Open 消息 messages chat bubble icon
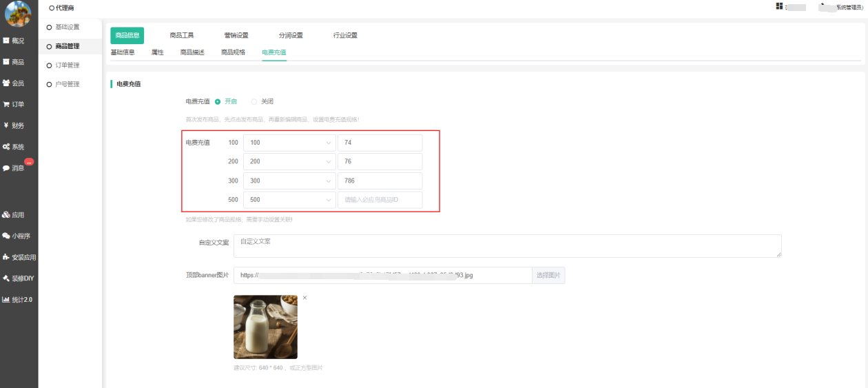The width and height of the screenshot is (868, 388). click(x=6, y=168)
